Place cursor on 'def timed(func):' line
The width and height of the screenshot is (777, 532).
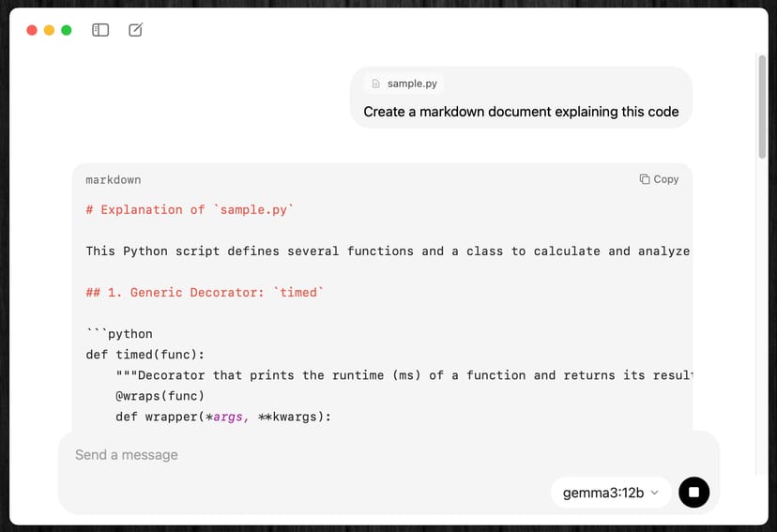click(x=145, y=355)
